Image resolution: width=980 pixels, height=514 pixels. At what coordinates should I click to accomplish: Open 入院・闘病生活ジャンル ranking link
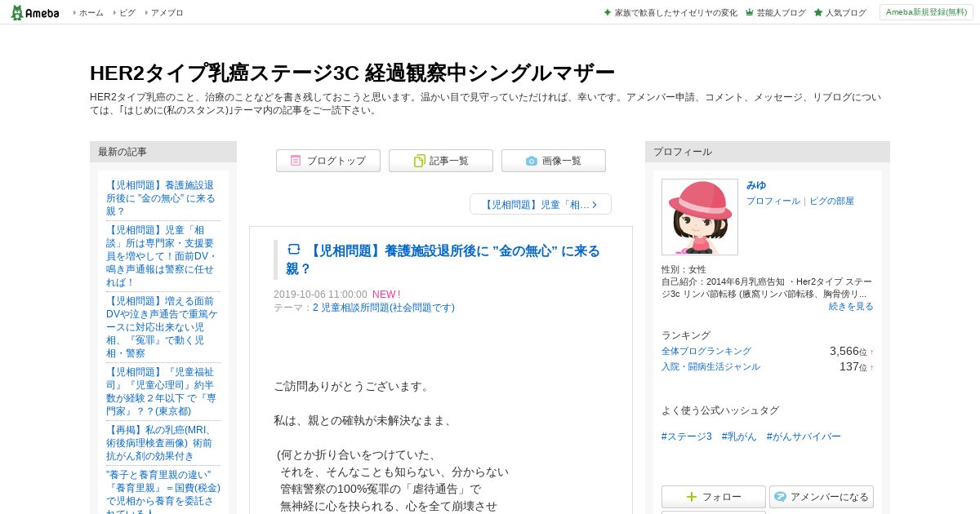(x=710, y=366)
